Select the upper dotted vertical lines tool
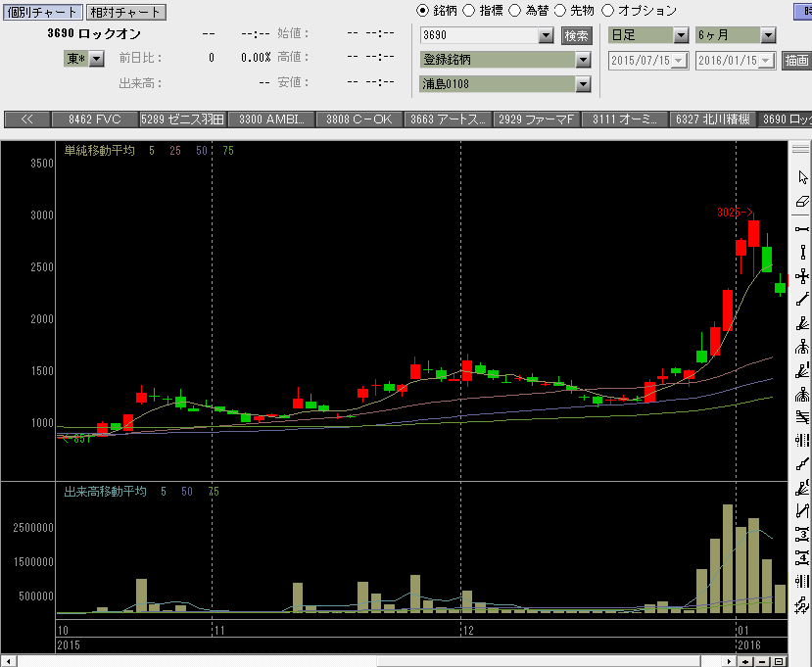Image resolution: width=812 pixels, height=667 pixels. (x=802, y=441)
